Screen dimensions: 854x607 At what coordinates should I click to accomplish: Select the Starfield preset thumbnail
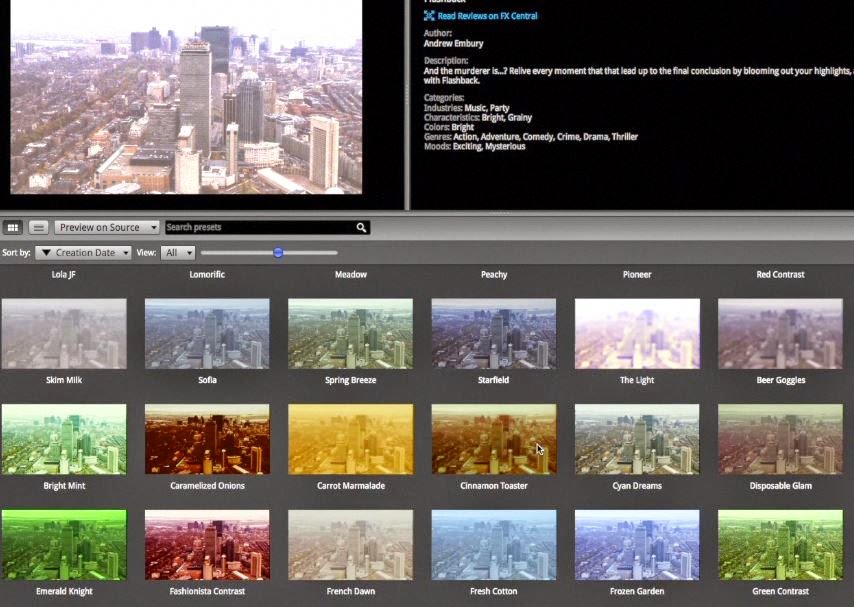pyautogui.click(x=494, y=333)
